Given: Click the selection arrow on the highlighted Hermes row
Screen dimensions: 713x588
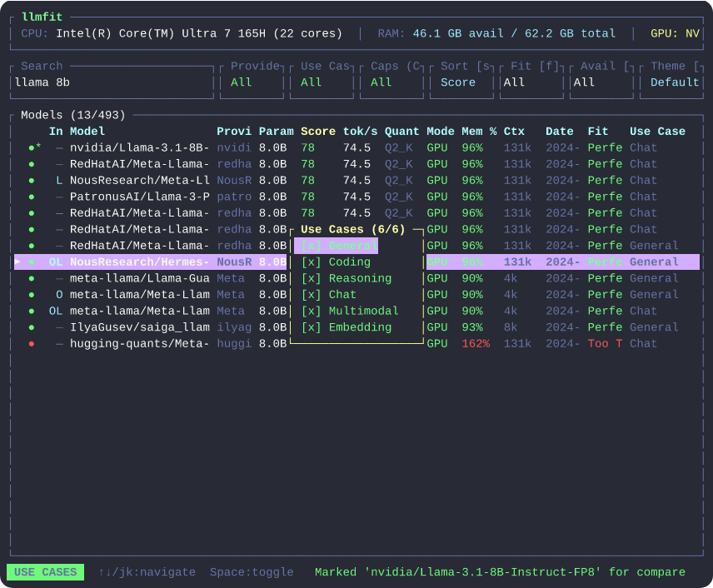Looking at the screenshot, I should [18, 262].
